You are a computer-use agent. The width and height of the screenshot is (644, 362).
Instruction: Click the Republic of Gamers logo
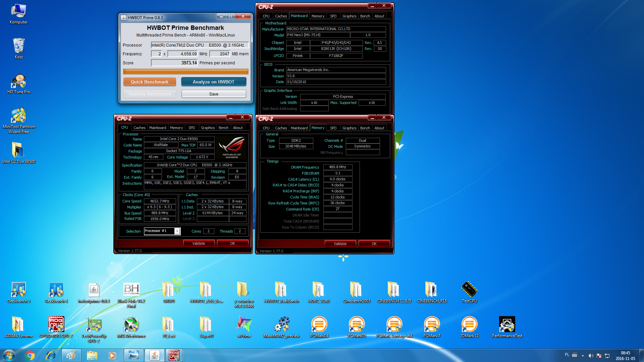coord(231,147)
